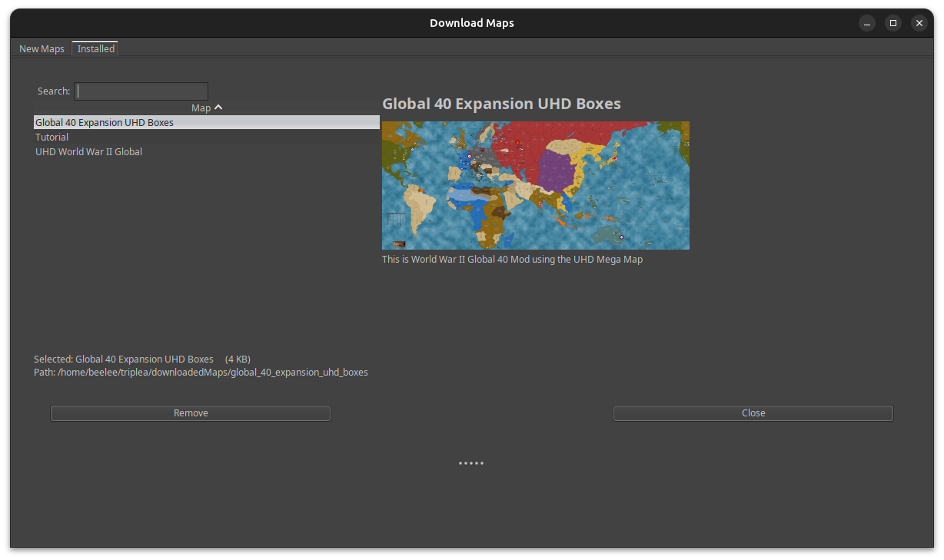Image resolution: width=944 pixels, height=560 pixels.
Task: Click the Global 40 Expansion UHD Boxes heading
Action: (x=502, y=104)
